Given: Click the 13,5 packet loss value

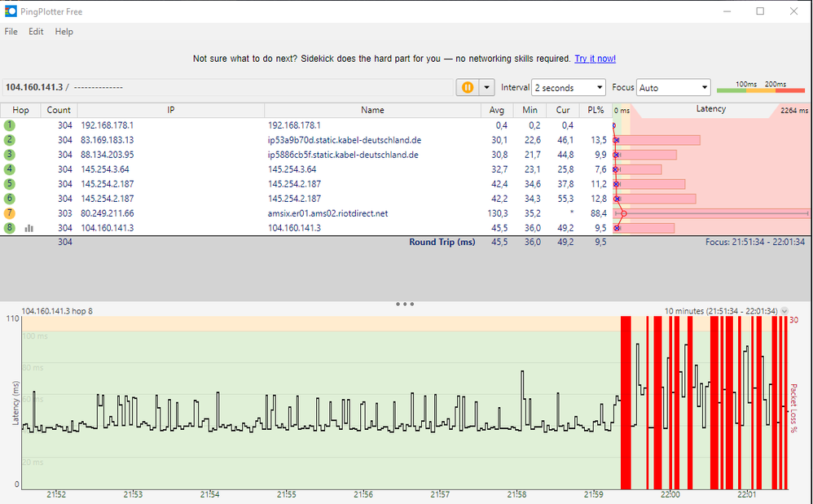Looking at the screenshot, I should click(598, 140).
